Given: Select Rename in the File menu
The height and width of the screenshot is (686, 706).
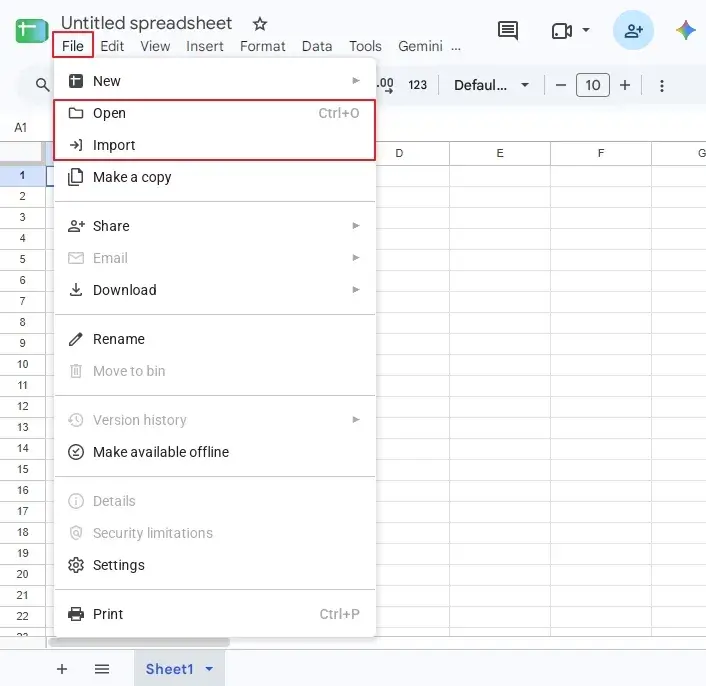Looking at the screenshot, I should [x=214, y=339].
